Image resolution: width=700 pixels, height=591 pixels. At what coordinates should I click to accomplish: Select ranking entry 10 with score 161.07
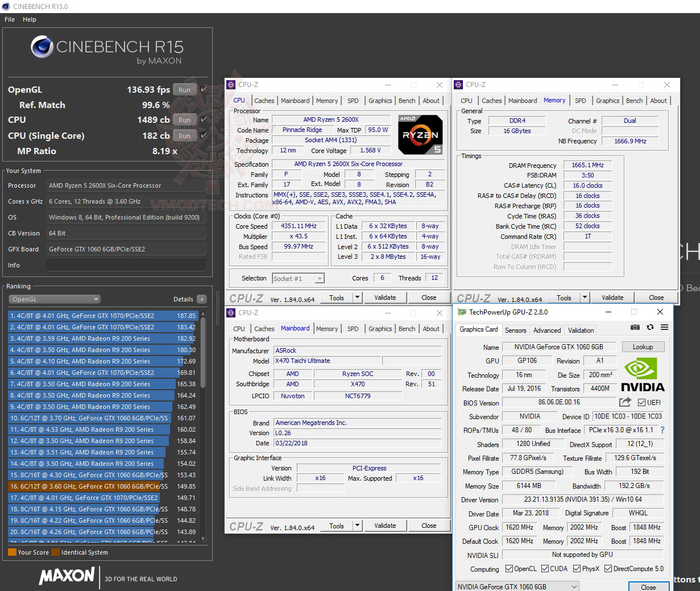102,418
